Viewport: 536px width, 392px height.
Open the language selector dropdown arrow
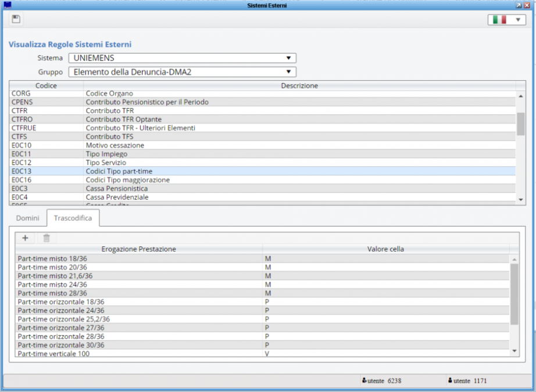[517, 20]
